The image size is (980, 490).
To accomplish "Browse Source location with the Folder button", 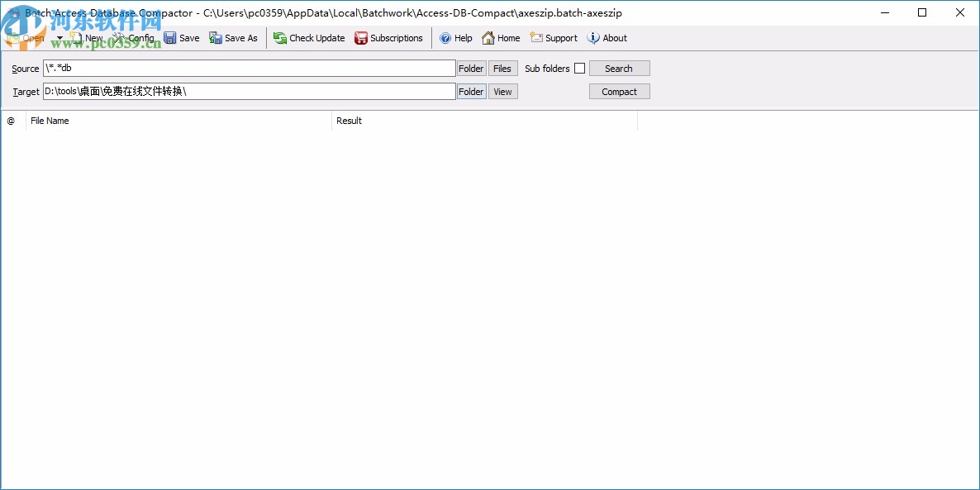I will point(470,68).
